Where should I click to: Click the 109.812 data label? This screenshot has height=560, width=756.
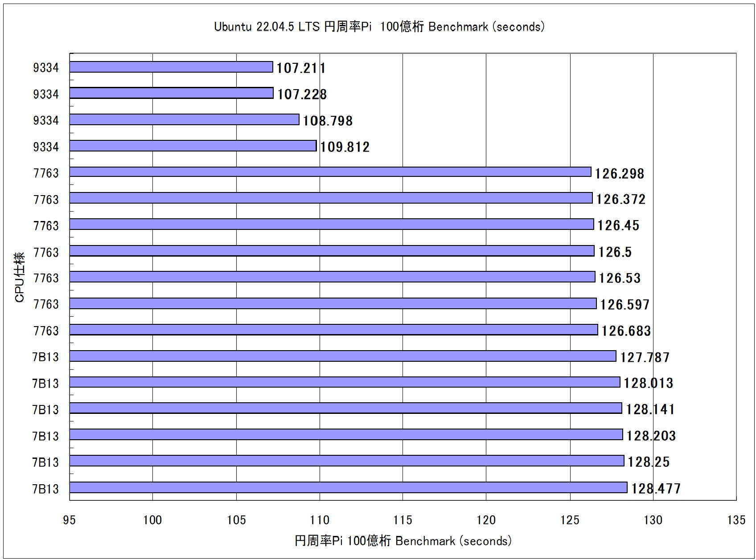[345, 147]
